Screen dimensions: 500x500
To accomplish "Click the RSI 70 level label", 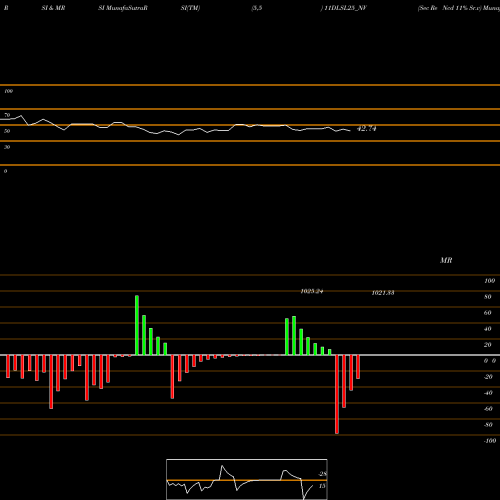I will 7,115.
